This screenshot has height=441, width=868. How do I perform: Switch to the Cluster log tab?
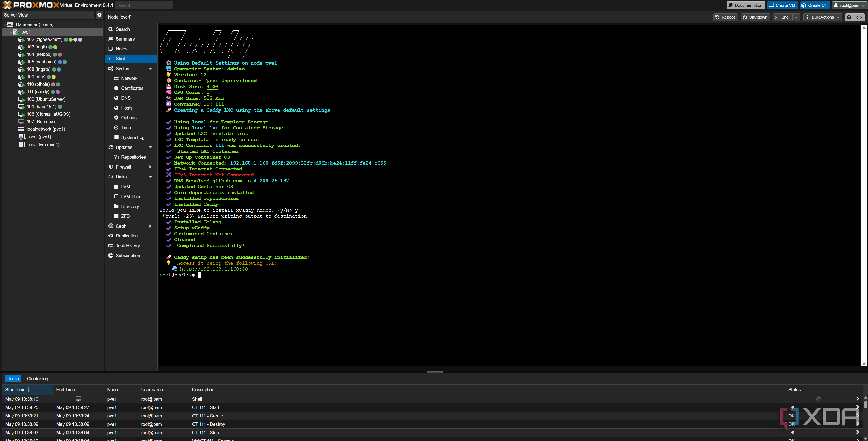coord(37,379)
